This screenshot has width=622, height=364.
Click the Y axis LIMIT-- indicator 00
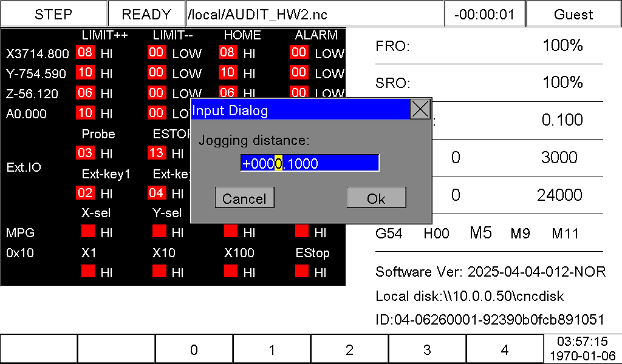click(157, 72)
